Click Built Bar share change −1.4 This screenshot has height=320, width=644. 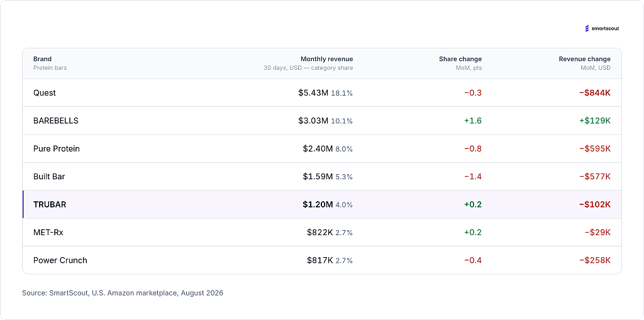pyautogui.click(x=473, y=177)
